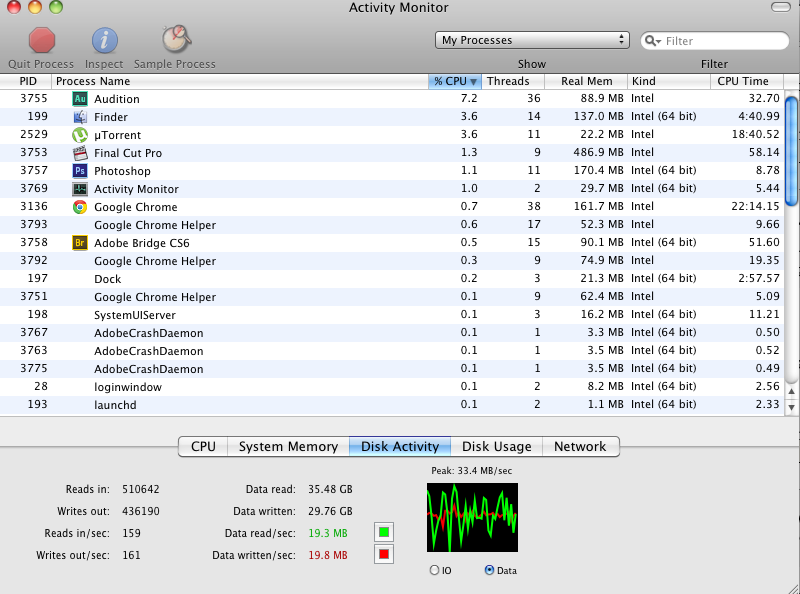Click Final Cut Pro's 486.9 MB memory value
This screenshot has width=800, height=594.
[x=598, y=152]
